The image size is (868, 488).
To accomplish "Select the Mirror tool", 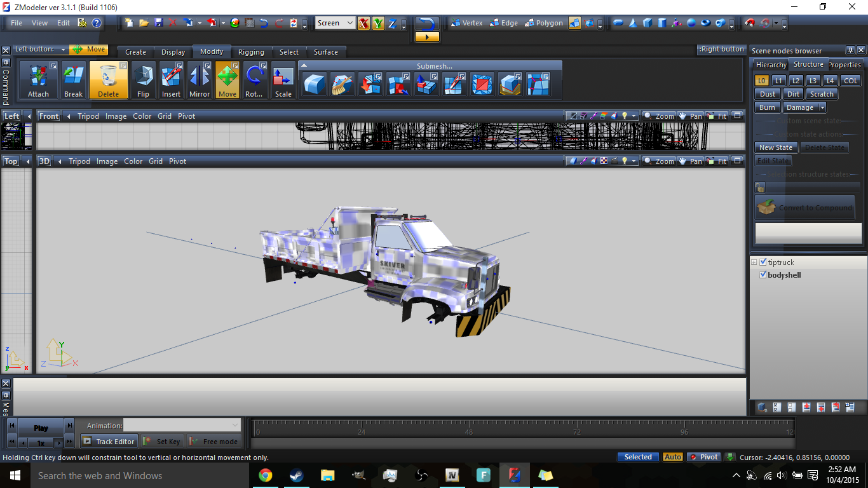I will pos(200,79).
